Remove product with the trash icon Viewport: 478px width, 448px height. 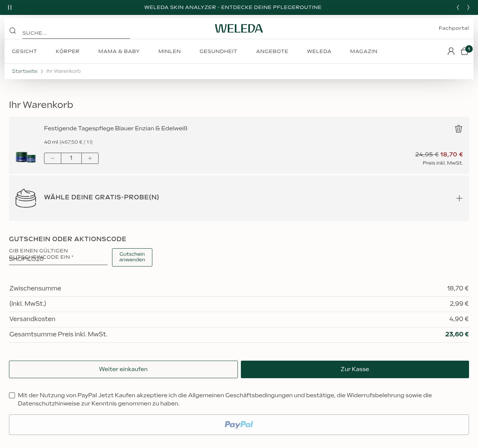point(459,129)
